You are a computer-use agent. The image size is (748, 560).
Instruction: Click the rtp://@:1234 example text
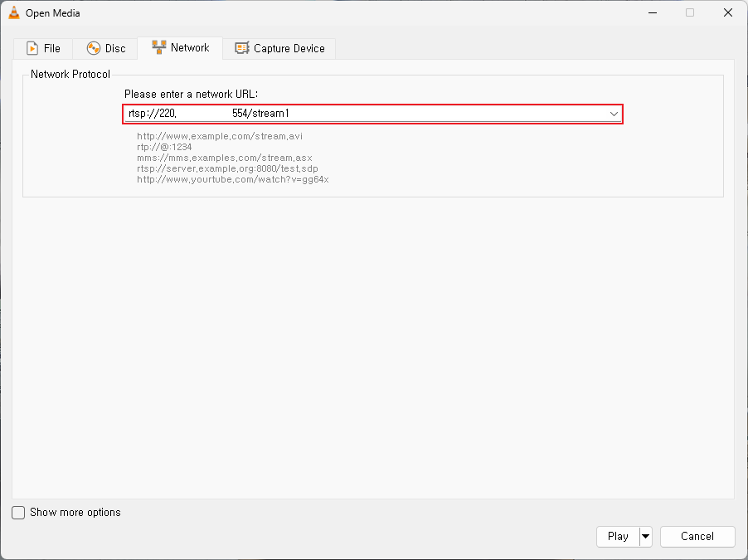164,147
